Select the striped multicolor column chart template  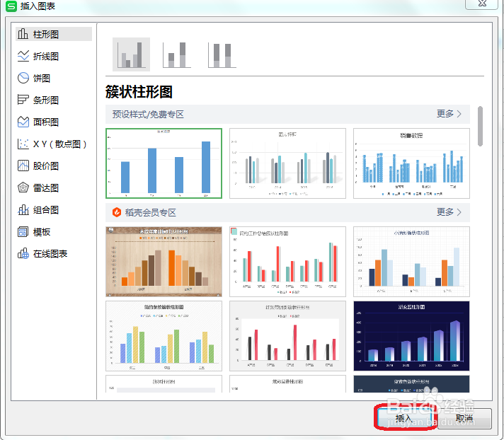point(164,336)
